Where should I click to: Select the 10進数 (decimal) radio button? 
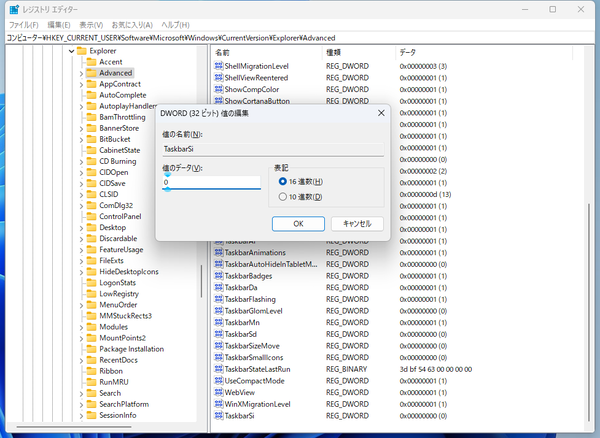click(282, 197)
